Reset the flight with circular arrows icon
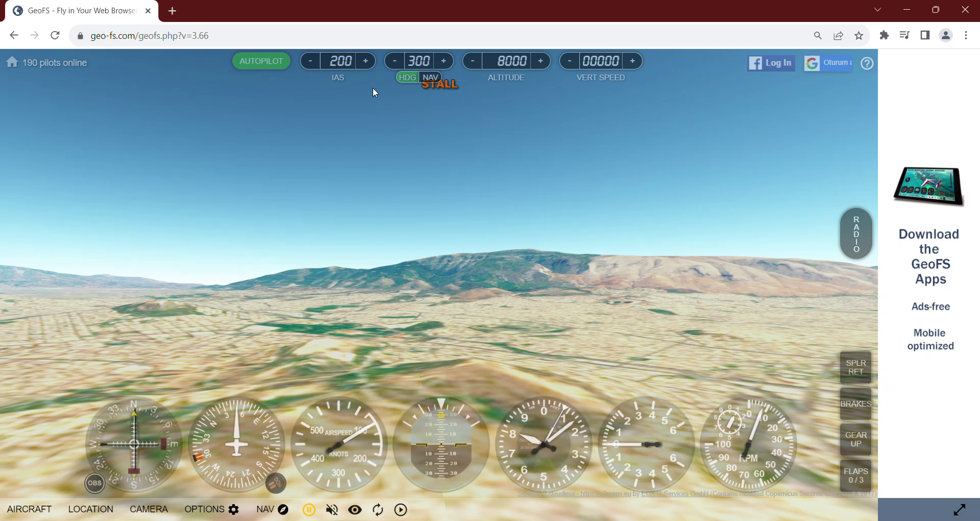The width and height of the screenshot is (980, 521). [x=378, y=510]
